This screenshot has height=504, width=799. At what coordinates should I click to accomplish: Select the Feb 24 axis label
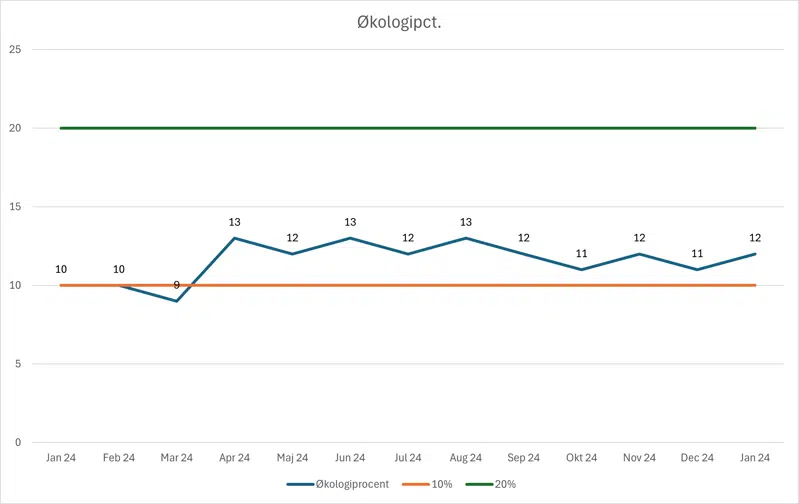(x=118, y=458)
